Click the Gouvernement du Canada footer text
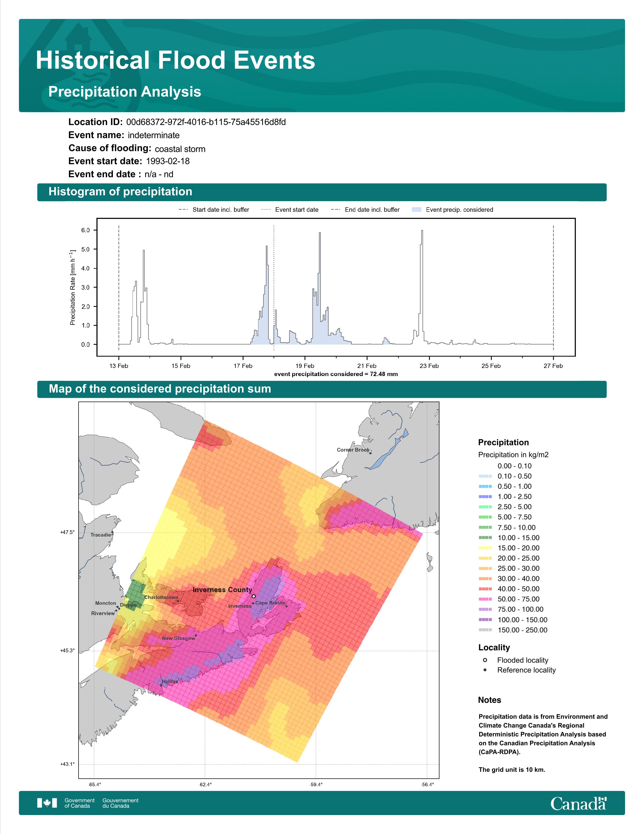 click(x=120, y=803)
